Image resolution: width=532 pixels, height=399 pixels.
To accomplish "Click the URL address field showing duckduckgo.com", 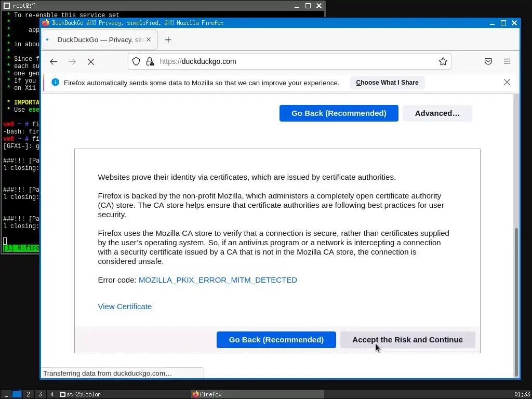I will [289, 61].
